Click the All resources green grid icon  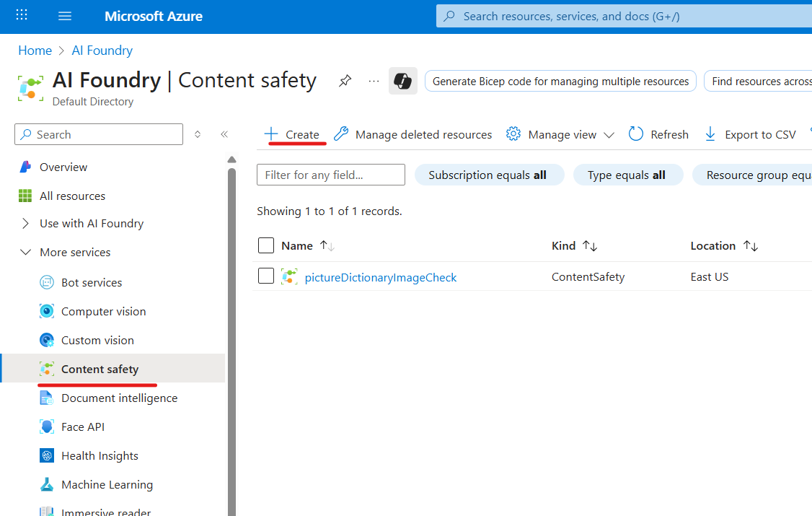tap(25, 196)
